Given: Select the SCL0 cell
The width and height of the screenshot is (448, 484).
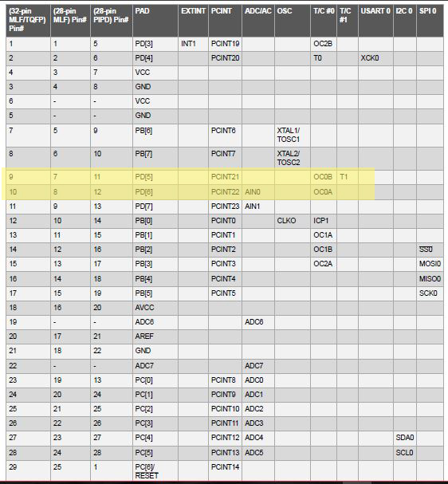Looking at the screenshot, I should click(x=404, y=453).
